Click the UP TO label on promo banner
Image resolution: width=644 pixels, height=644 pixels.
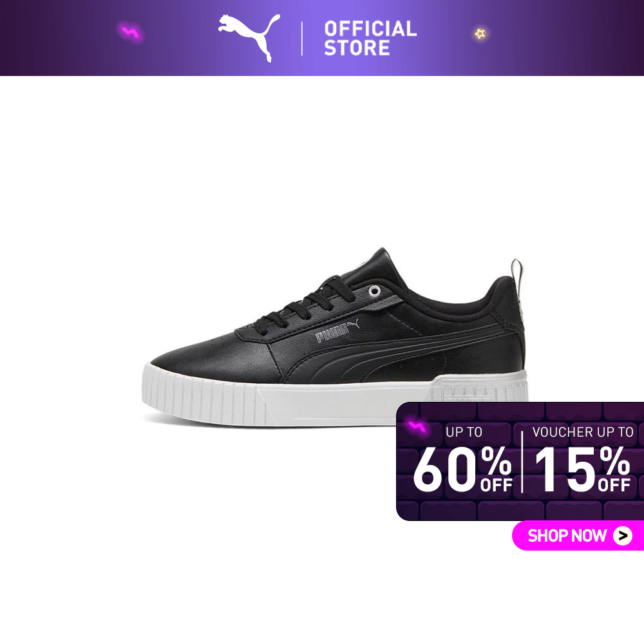pyautogui.click(x=464, y=432)
